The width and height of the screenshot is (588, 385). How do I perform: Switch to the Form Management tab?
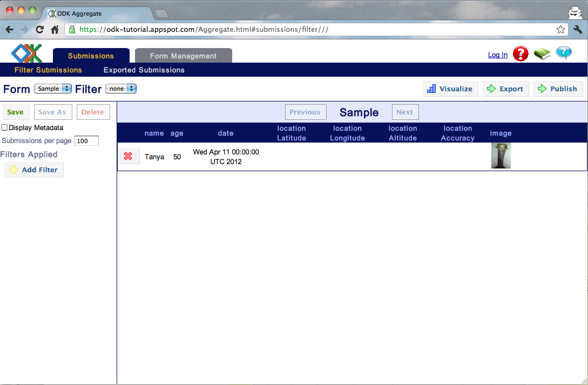coord(183,56)
